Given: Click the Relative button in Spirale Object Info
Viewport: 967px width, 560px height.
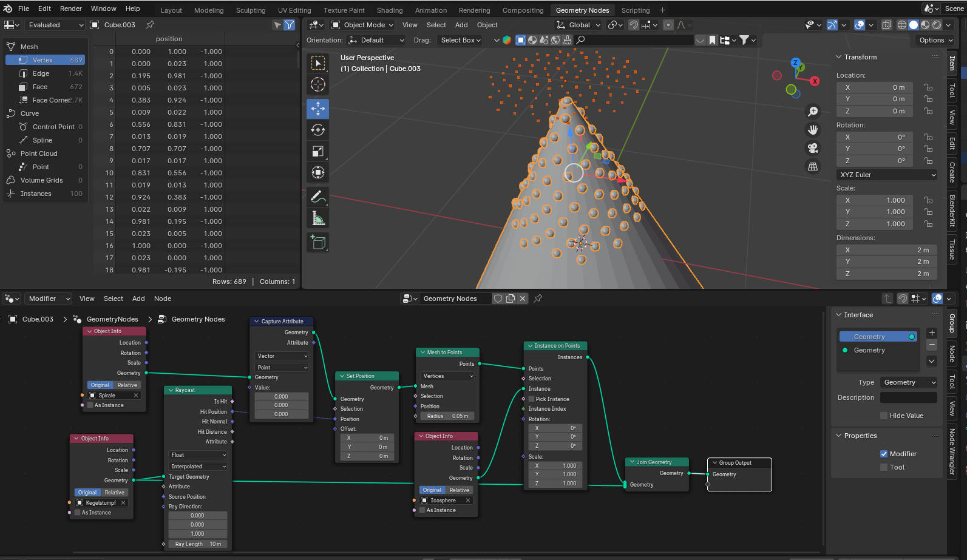Looking at the screenshot, I should [127, 385].
